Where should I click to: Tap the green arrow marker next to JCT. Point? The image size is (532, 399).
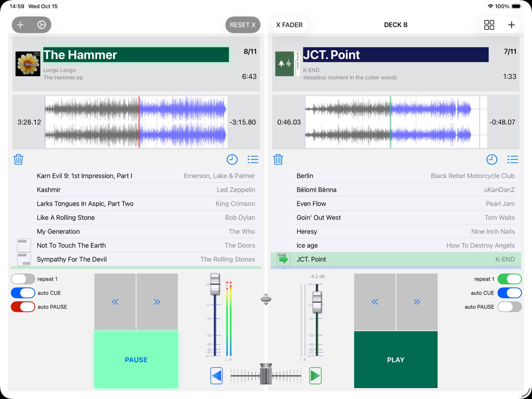[x=283, y=259]
